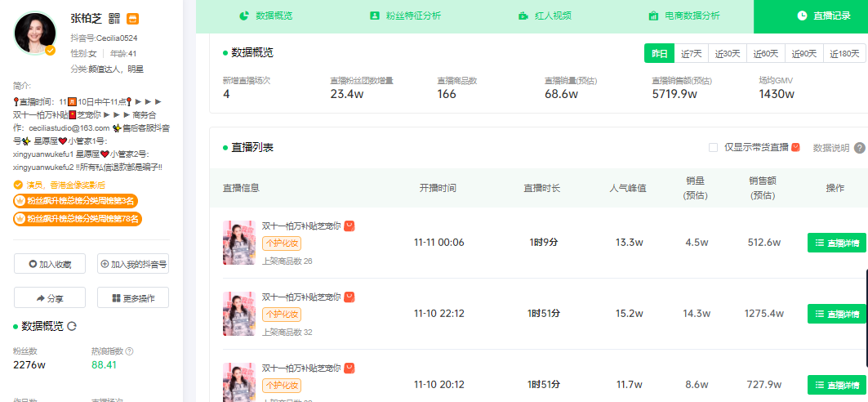Click the 88.41 热浪指数 value

(104, 365)
